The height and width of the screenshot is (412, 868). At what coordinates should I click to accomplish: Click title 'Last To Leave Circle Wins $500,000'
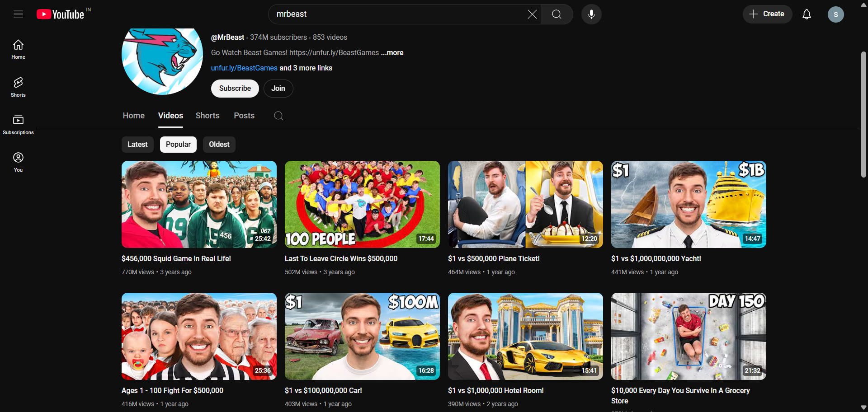(x=341, y=258)
